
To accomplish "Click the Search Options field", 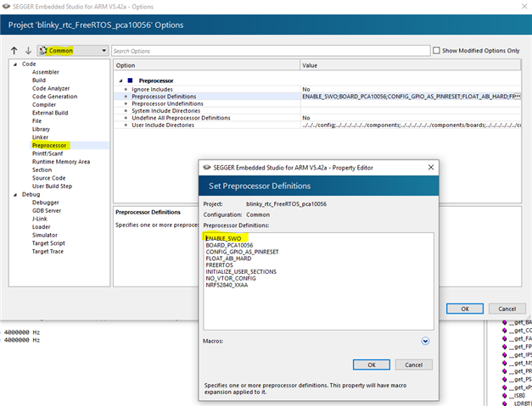I will click(x=271, y=51).
